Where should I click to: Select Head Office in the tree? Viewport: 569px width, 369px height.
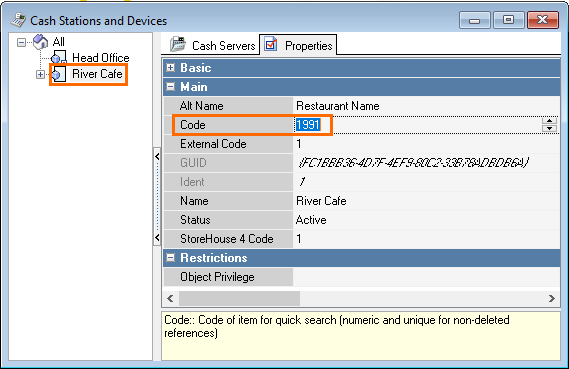point(101,58)
